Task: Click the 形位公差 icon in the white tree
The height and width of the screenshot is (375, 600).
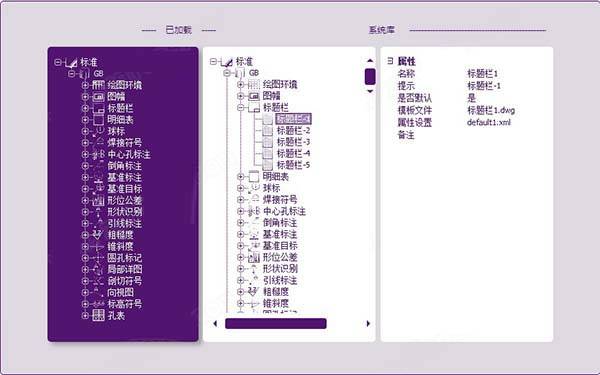Action: [x=254, y=257]
